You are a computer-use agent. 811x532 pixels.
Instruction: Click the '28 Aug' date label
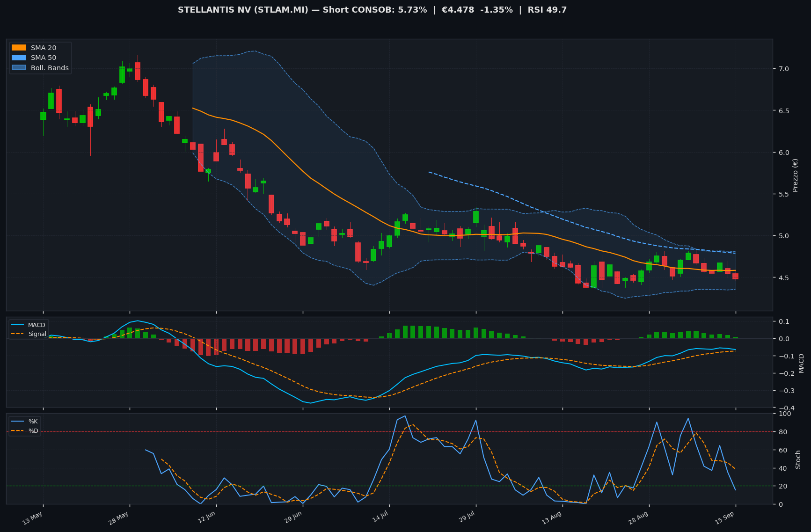tap(638, 518)
